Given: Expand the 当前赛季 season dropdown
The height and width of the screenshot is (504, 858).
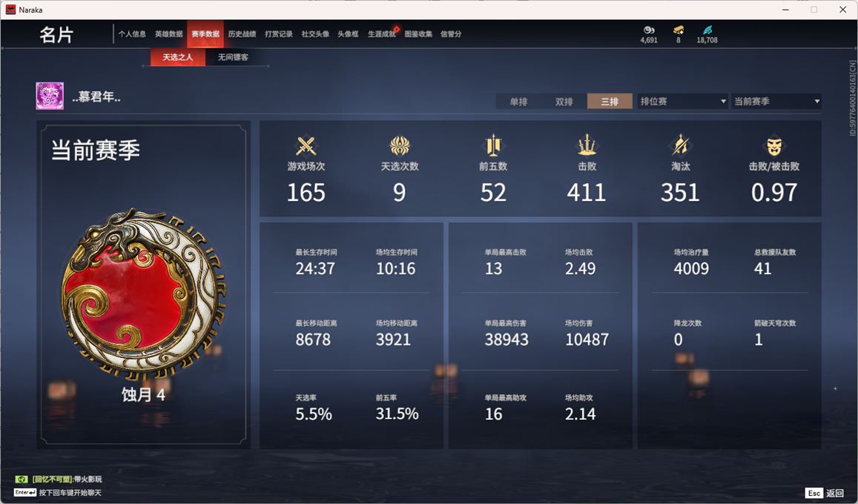Looking at the screenshot, I should tap(776, 101).
